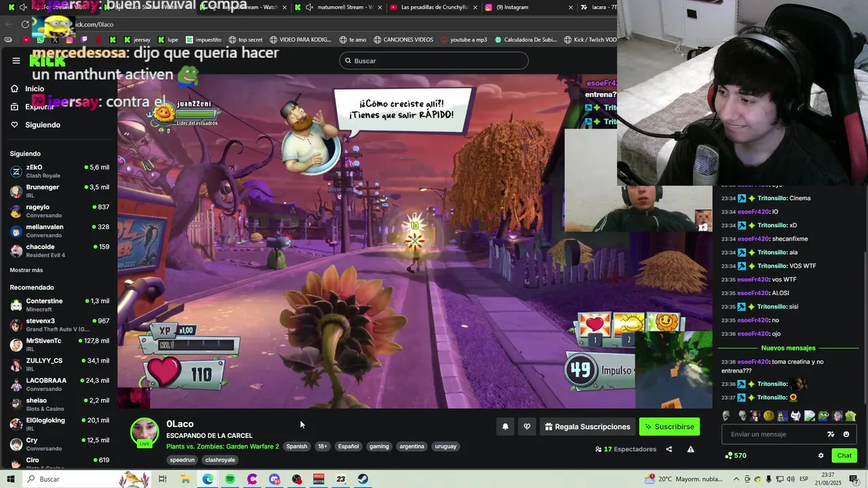868x488 pixels.
Task: Open MrStivenTc recommended channel
Action: pos(59,344)
